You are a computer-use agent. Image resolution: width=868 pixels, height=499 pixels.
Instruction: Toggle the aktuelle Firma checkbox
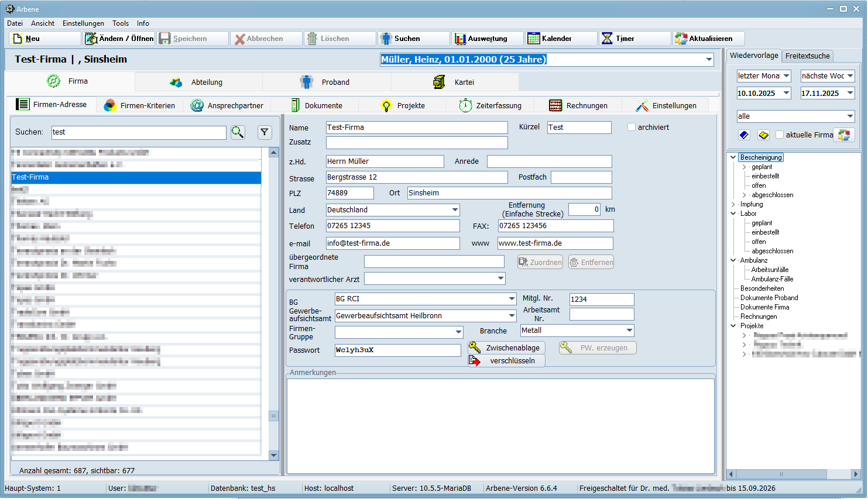780,135
